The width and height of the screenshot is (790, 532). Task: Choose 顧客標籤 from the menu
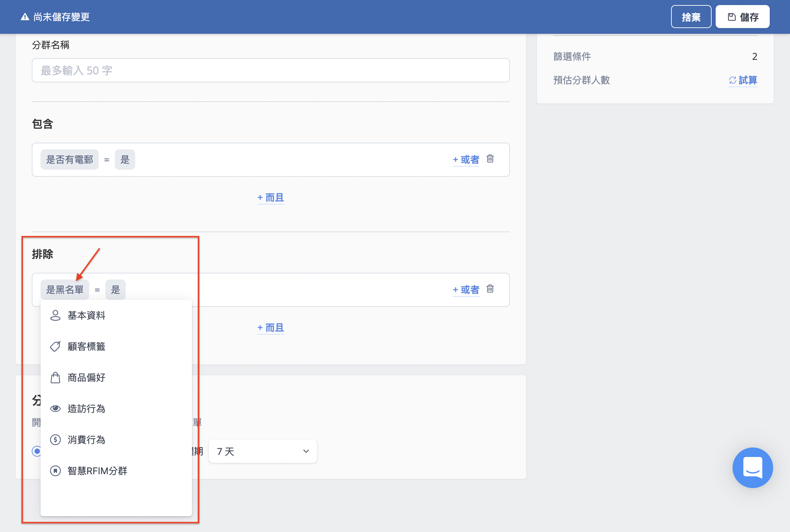(116, 346)
